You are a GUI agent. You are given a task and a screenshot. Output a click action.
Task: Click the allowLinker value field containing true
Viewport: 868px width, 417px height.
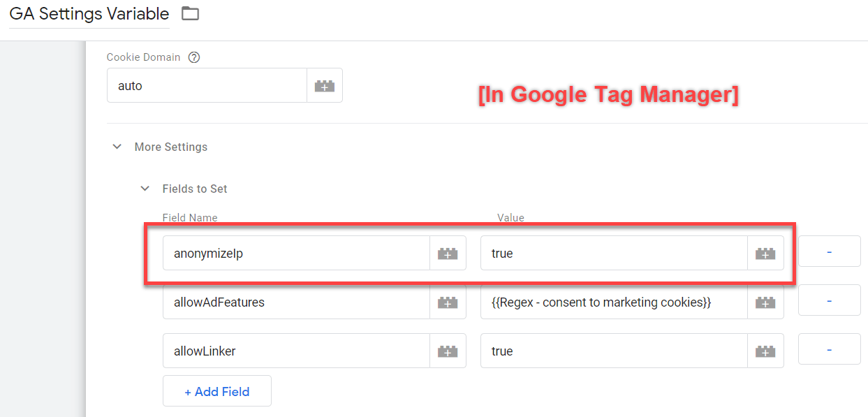coord(614,351)
